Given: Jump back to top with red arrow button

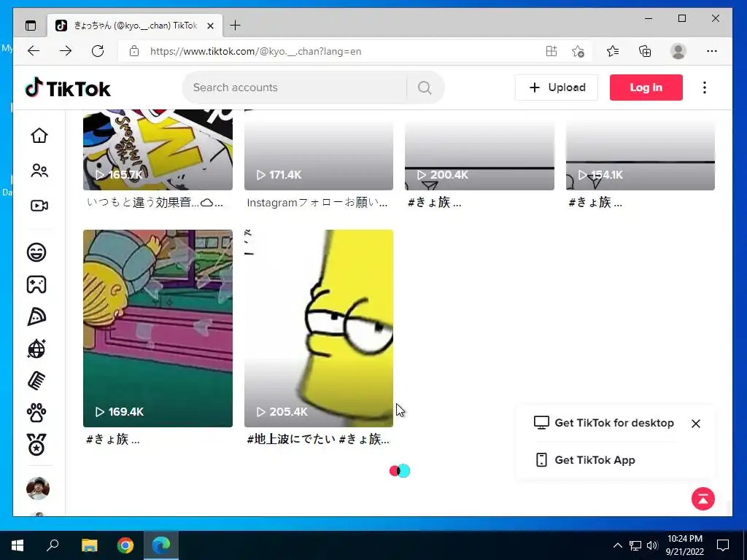Looking at the screenshot, I should click(x=703, y=499).
